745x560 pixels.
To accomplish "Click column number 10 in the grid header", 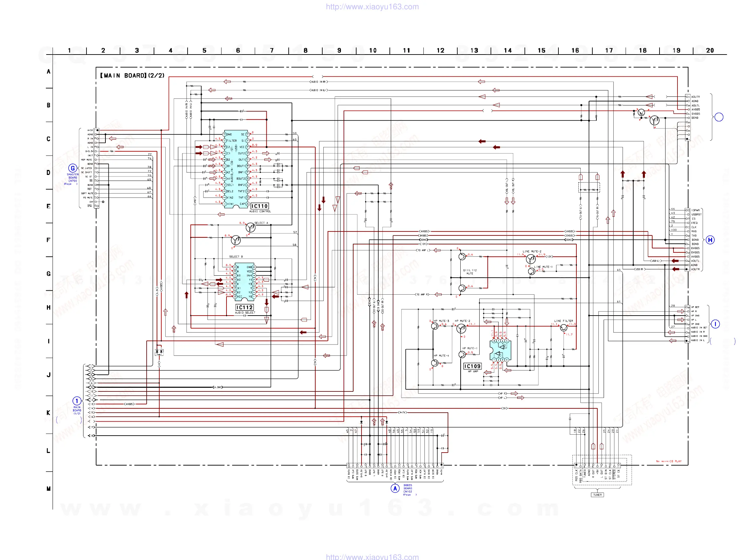I will 373,51.
